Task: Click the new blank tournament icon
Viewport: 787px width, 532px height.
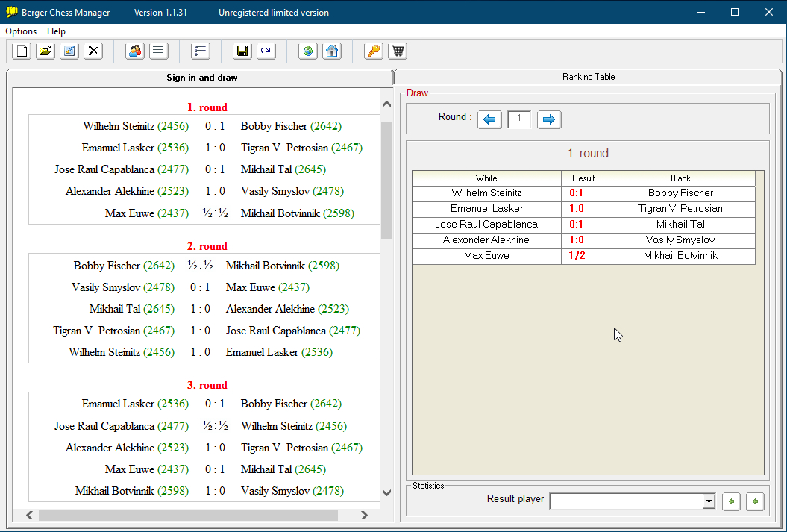Action: coord(22,51)
